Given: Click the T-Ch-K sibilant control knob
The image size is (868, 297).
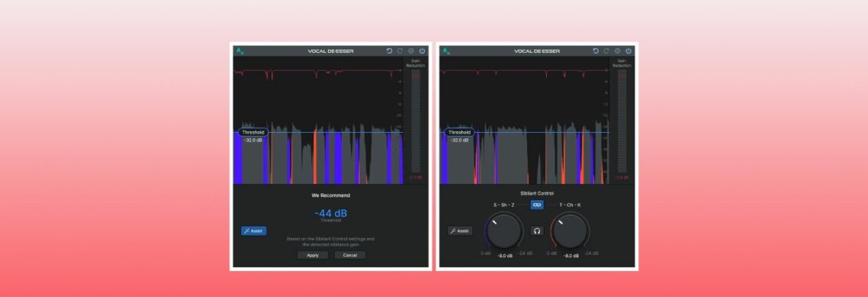Looking at the screenshot, I should 570,231.
